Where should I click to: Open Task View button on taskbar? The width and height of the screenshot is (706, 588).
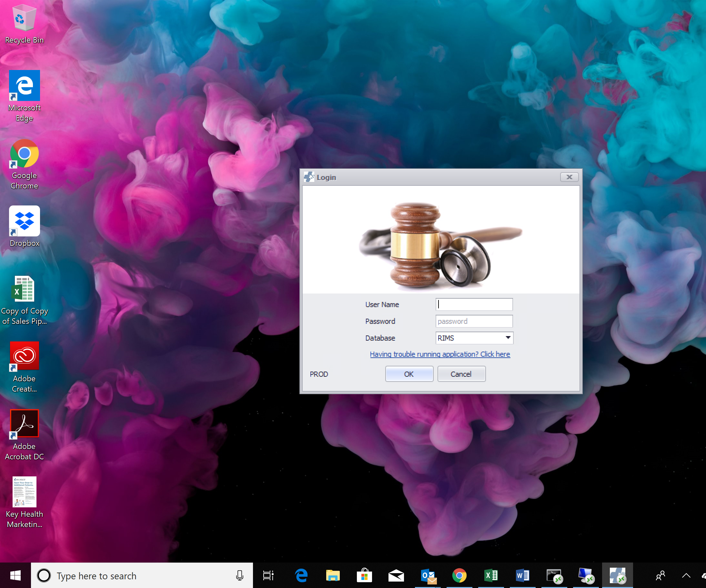(268, 576)
